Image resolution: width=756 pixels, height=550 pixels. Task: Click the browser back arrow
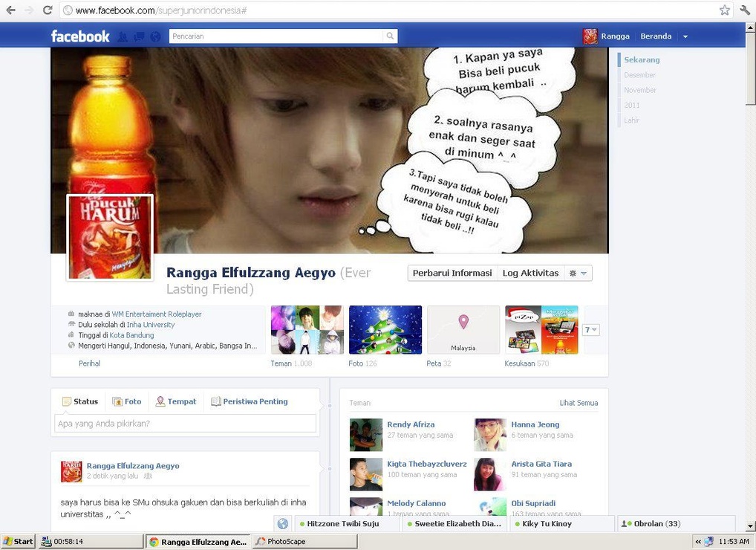point(10,10)
